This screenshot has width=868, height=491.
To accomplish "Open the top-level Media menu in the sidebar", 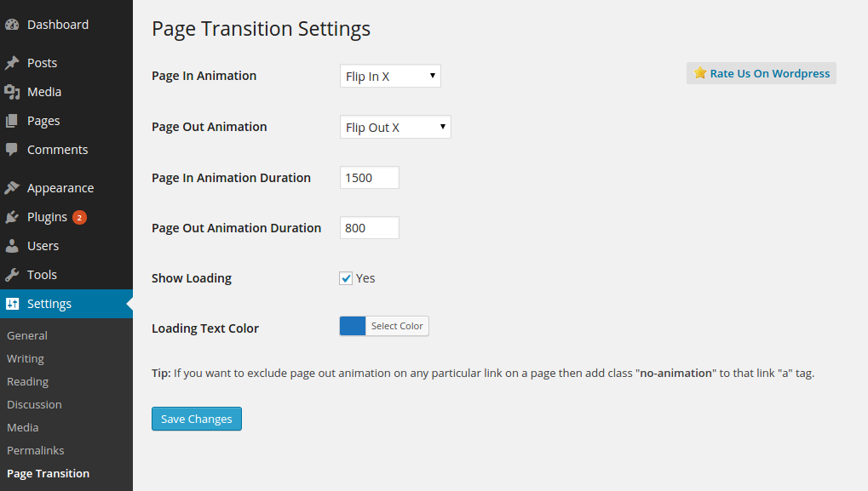I will 66,92.
